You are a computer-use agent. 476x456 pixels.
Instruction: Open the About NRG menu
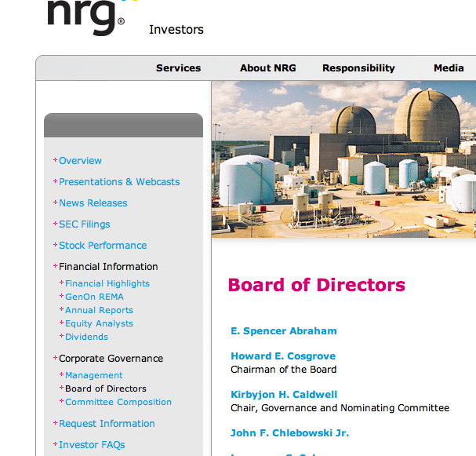click(x=268, y=68)
